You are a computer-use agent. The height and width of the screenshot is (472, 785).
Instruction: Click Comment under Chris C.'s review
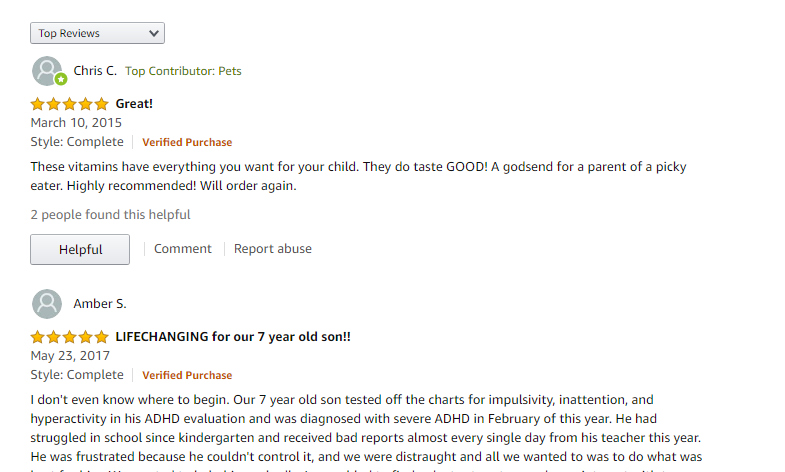click(x=183, y=249)
